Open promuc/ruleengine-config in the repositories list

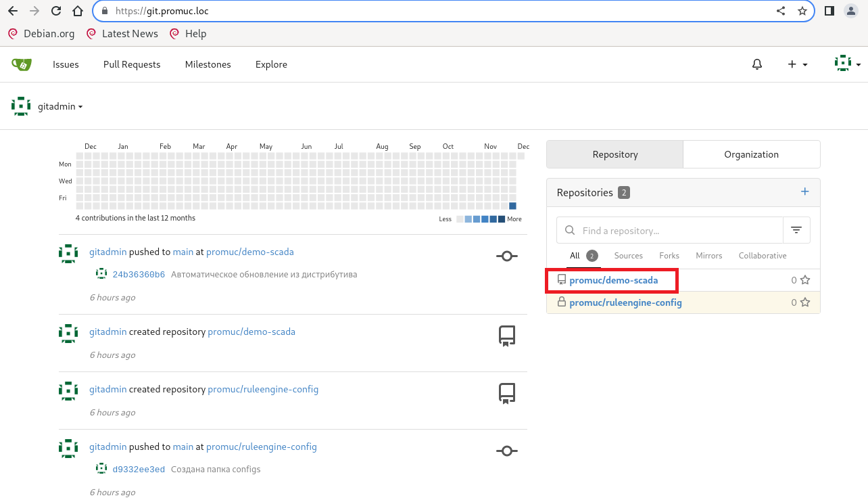pyautogui.click(x=625, y=303)
